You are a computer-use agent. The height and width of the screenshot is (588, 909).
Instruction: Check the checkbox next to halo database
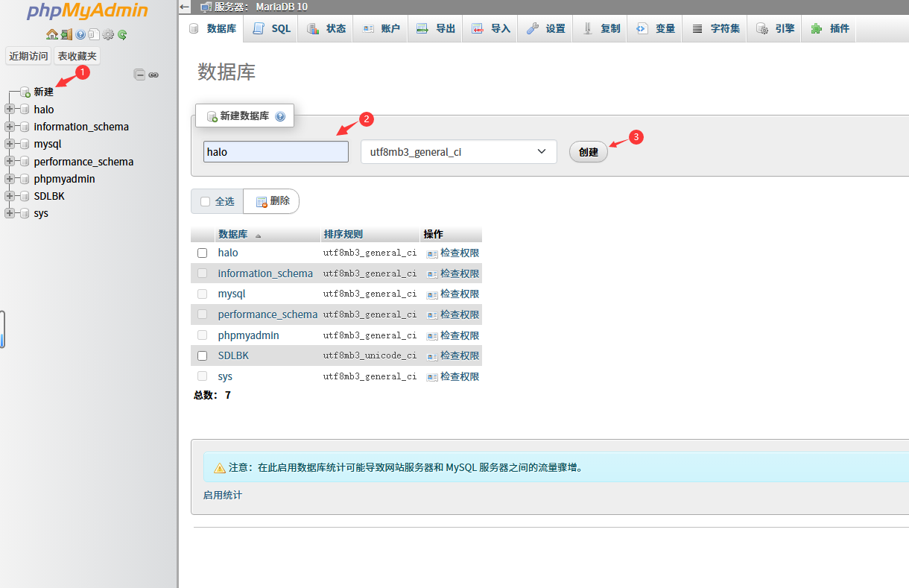point(202,253)
